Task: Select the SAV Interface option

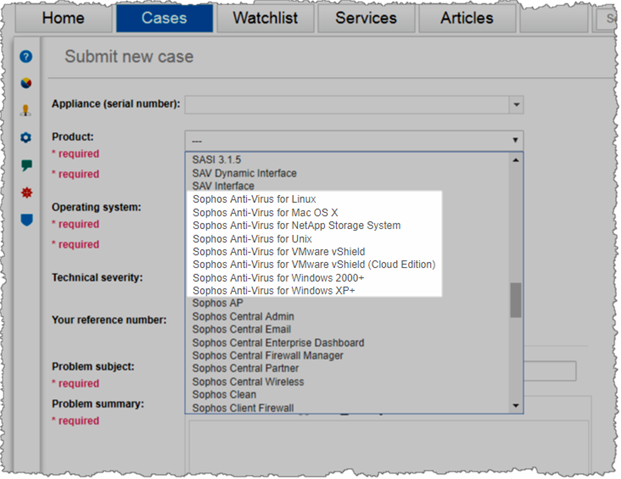Action: 223,186
